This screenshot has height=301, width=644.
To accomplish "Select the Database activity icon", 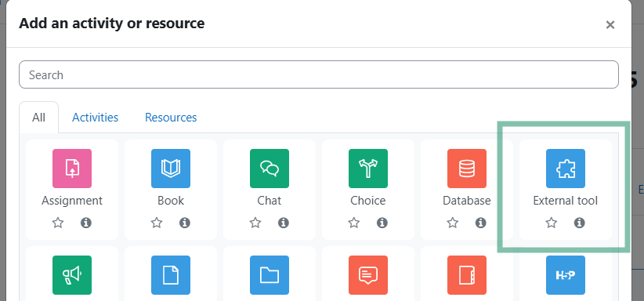I will (x=467, y=169).
